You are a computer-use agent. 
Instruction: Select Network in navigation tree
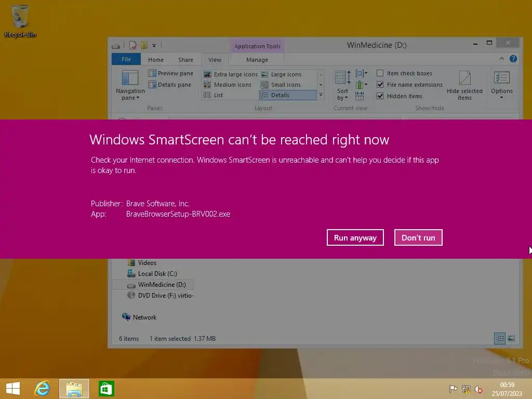139,317
